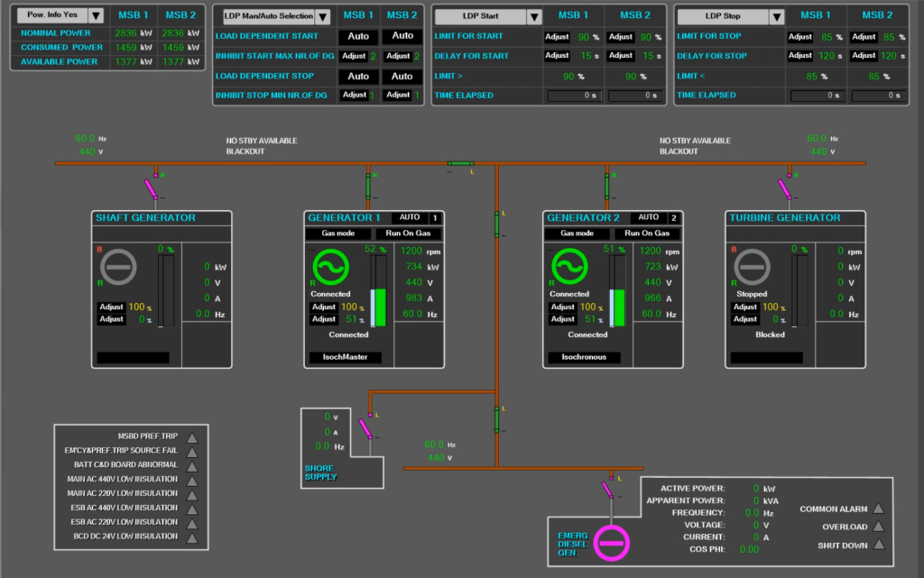
Task: Click the Generator 2 generator symbol
Action: 569,268
